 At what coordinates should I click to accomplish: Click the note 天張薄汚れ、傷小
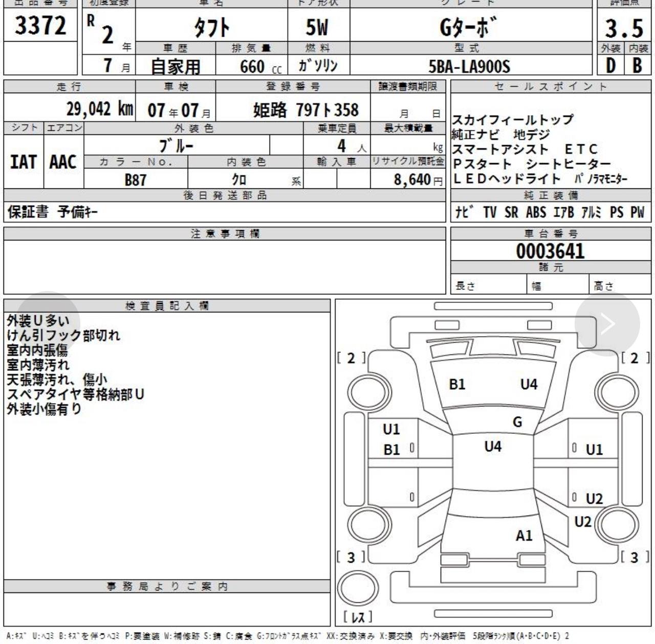57,380
